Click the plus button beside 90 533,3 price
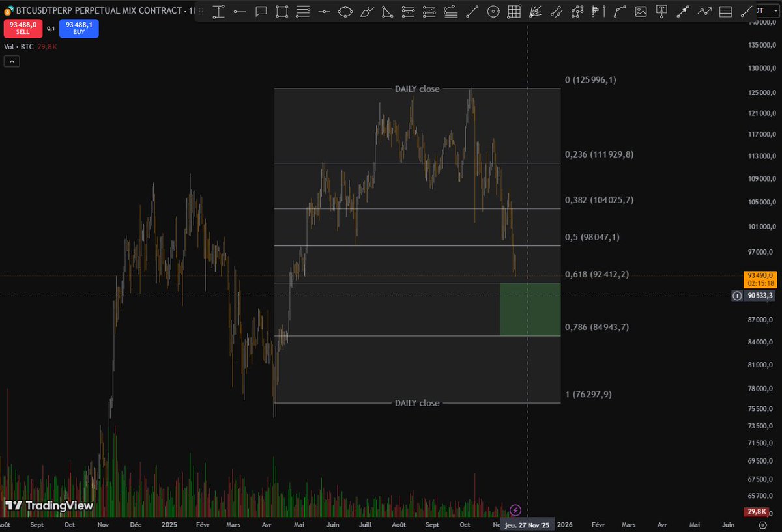 point(737,296)
